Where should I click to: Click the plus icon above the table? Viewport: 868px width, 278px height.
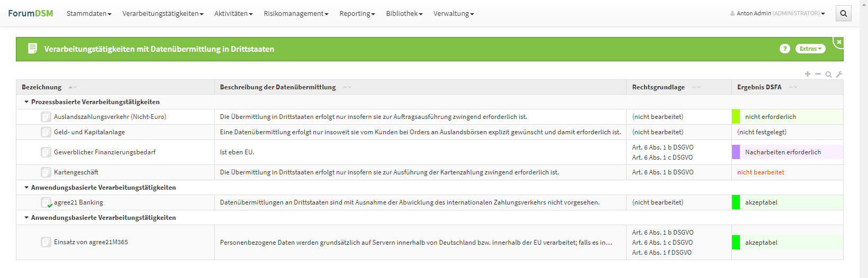(807, 74)
